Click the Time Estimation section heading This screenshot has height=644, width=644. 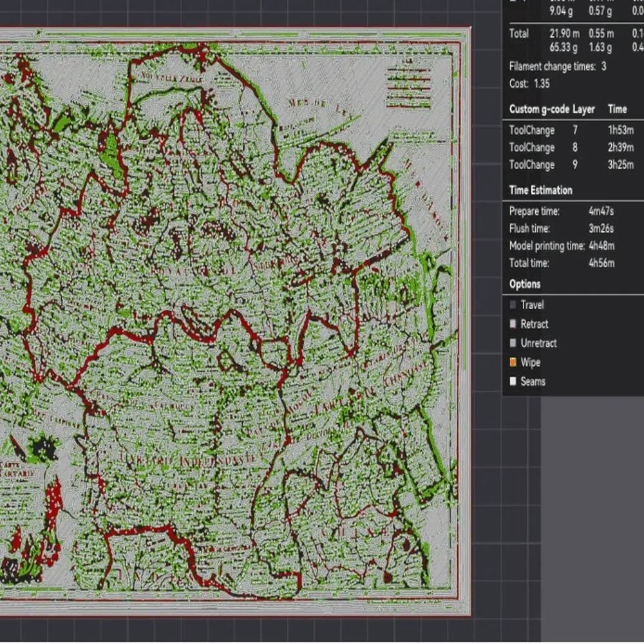tap(540, 190)
